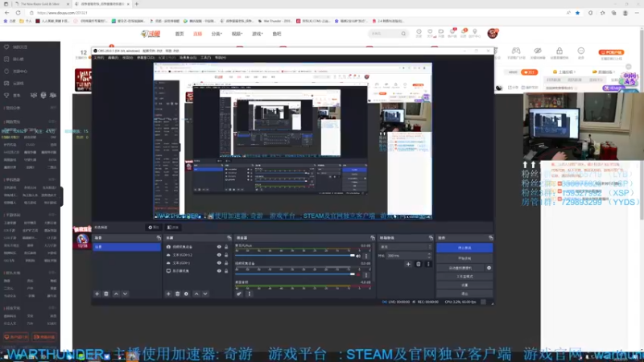Open Douyu 鱼吧 navigation item
The height and width of the screenshot is (362, 644).
[x=277, y=34]
